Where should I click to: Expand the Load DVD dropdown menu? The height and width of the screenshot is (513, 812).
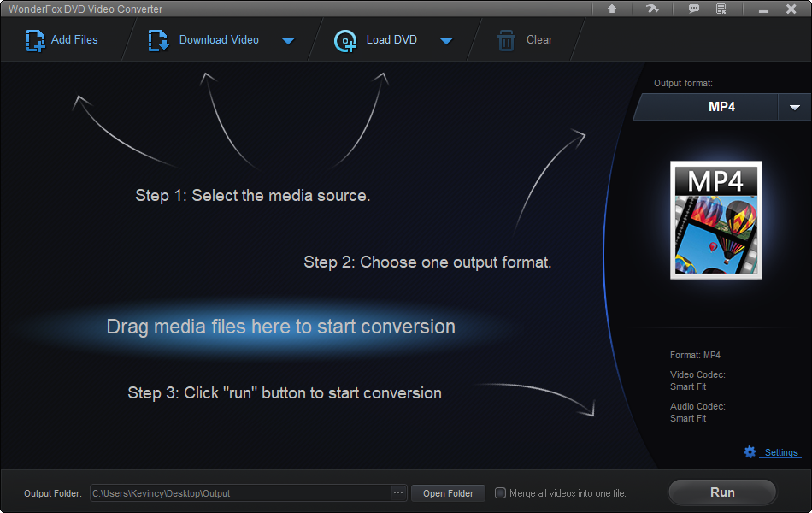(446, 39)
